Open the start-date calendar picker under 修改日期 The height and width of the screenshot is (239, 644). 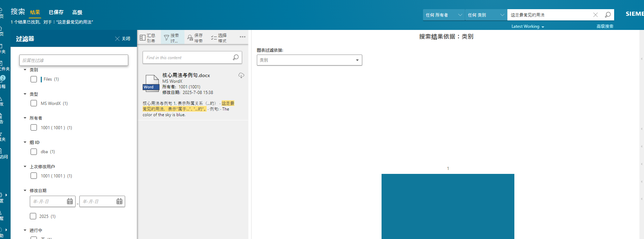click(70, 201)
